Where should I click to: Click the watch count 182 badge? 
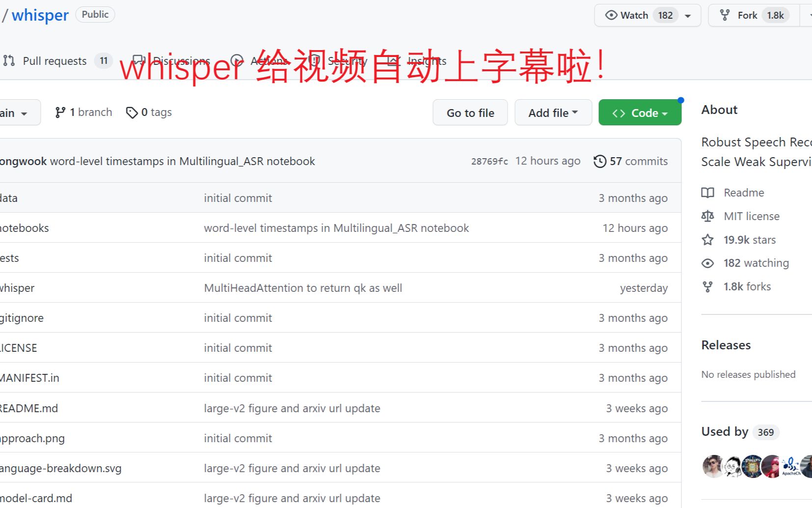[665, 15]
